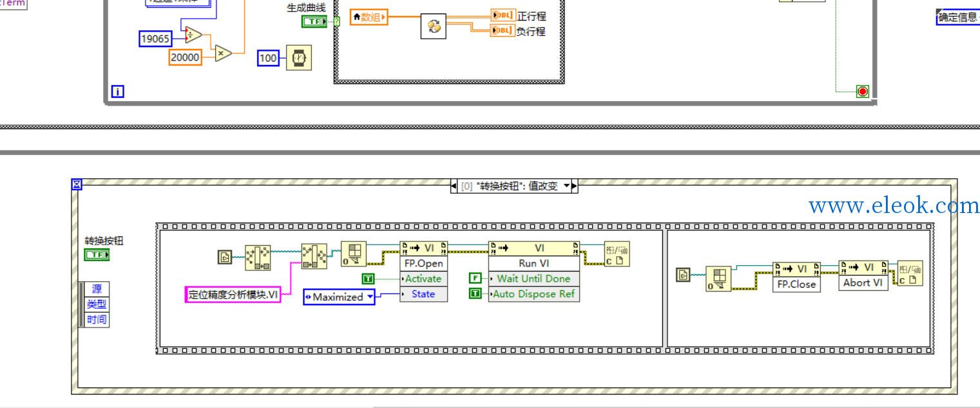980x408 pixels.
Task: Click Open VI Reference in first frame
Action: [353, 254]
